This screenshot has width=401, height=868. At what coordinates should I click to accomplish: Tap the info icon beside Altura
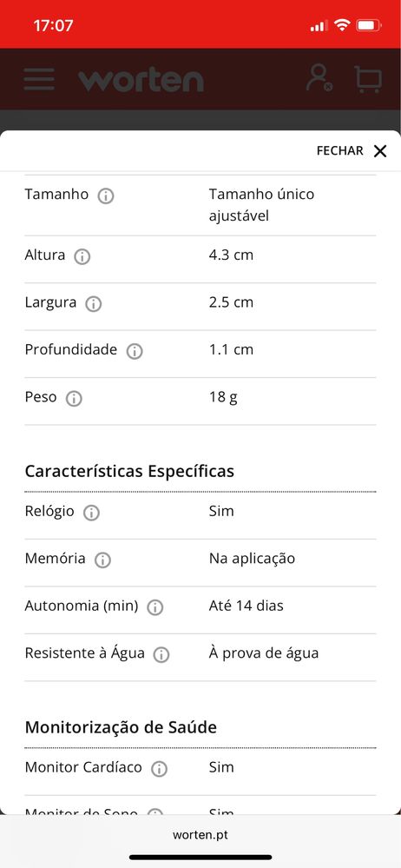pyautogui.click(x=82, y=257)
